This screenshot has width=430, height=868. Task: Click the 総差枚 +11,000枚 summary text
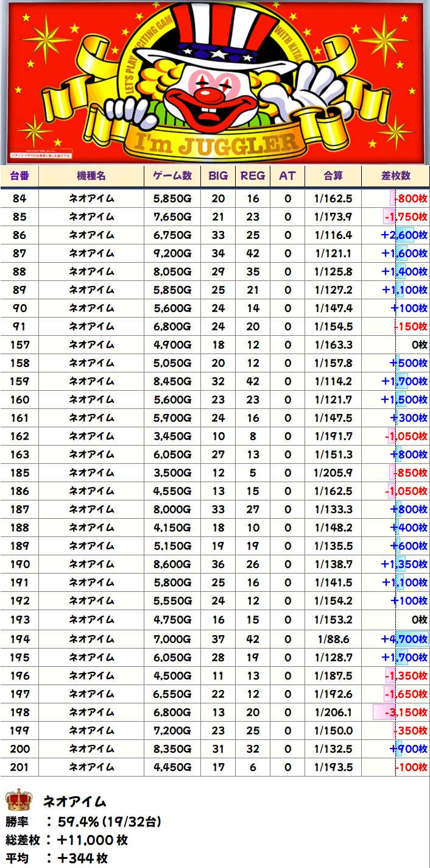tap(67, 840)
